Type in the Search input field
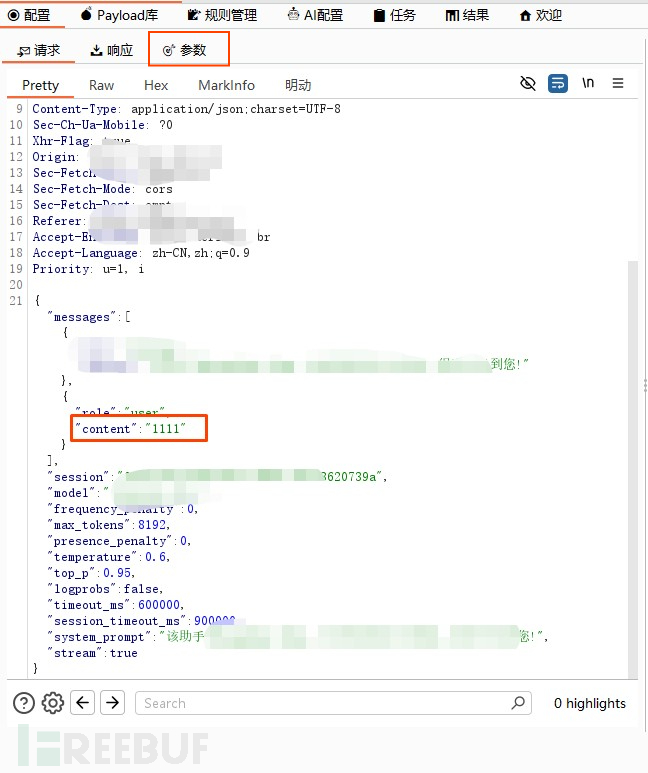This screenshot has width=648, height=773. [x=320, y=703]
